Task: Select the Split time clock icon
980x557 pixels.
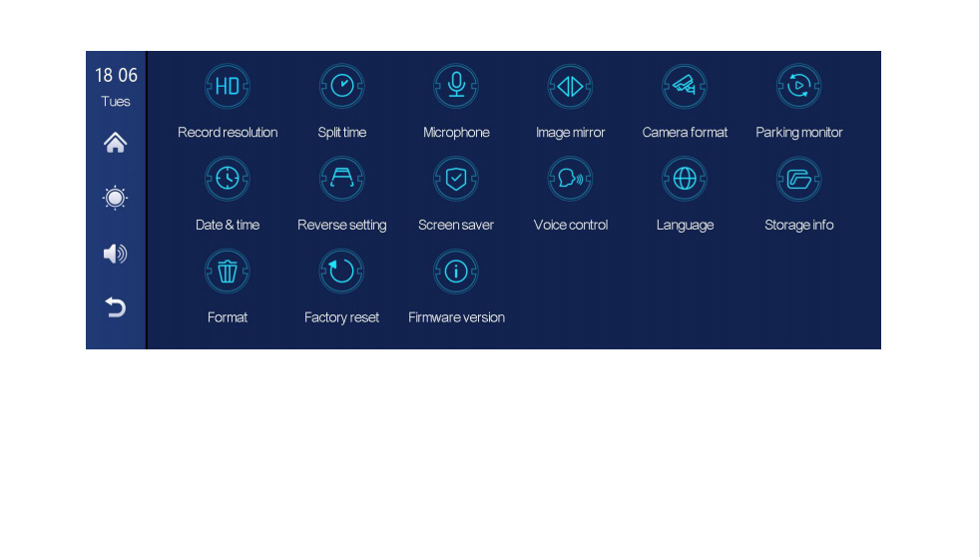Action: (342, 87)
